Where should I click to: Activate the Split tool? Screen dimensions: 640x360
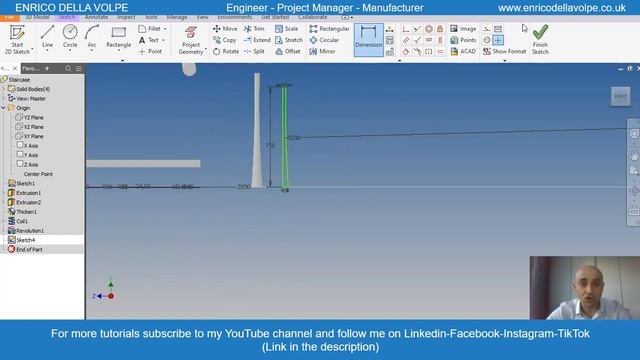click(x=254, y=51)
